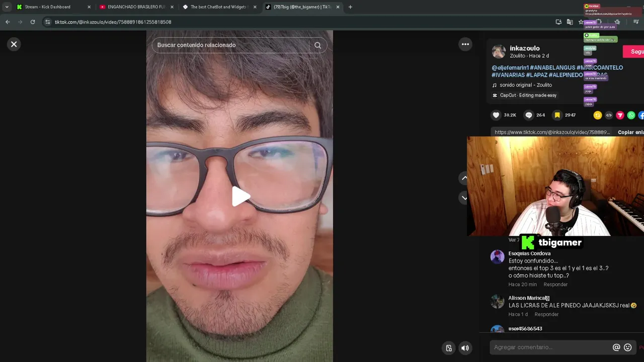Screen dimensions: 644x362
Task: Close the TikTok video viewer
Action: [x=14, y=44]
